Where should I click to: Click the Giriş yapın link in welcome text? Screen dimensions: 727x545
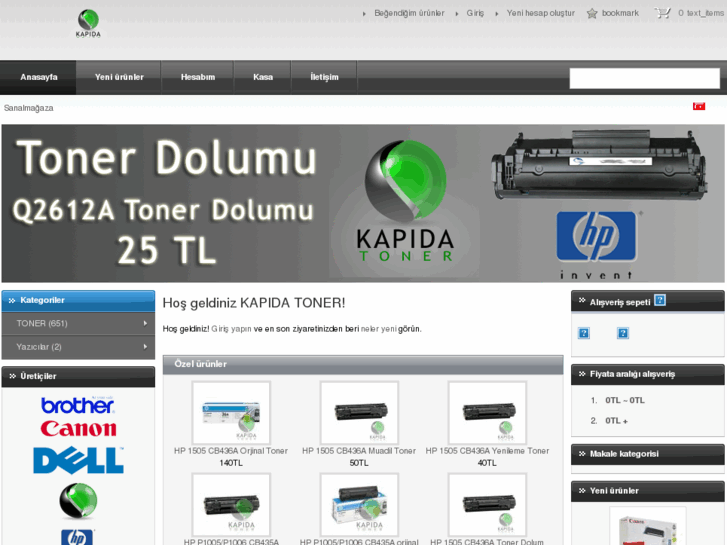point(231,329)
